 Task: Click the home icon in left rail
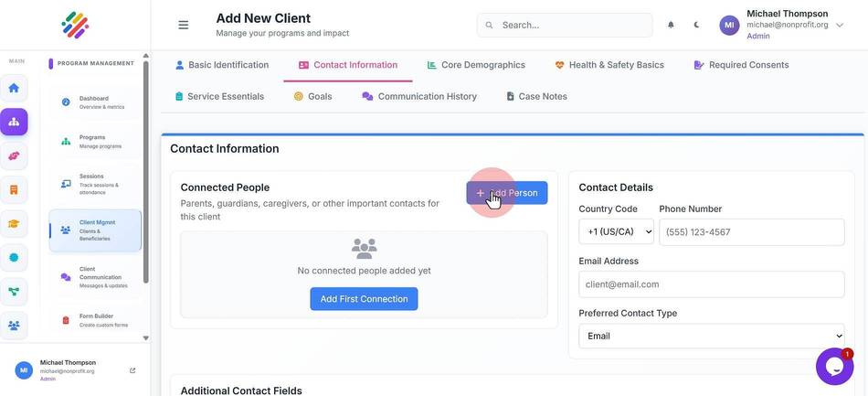(14, 88)
